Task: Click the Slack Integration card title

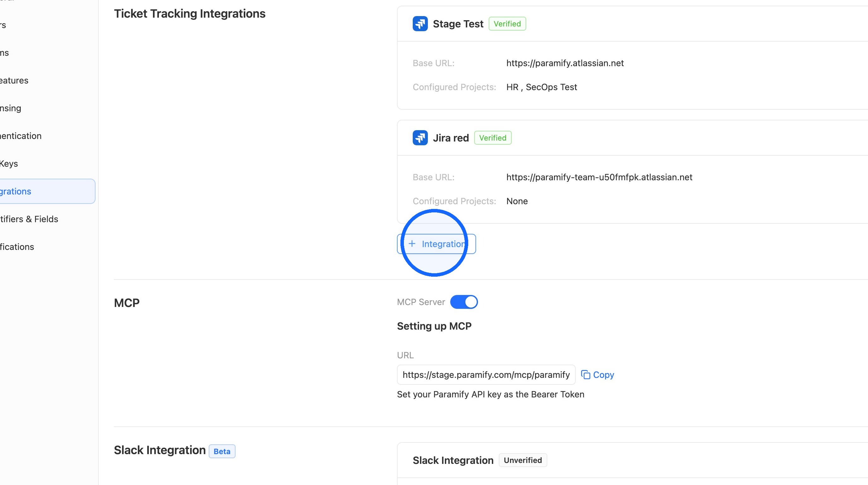Action: click(x=453, y=460)
